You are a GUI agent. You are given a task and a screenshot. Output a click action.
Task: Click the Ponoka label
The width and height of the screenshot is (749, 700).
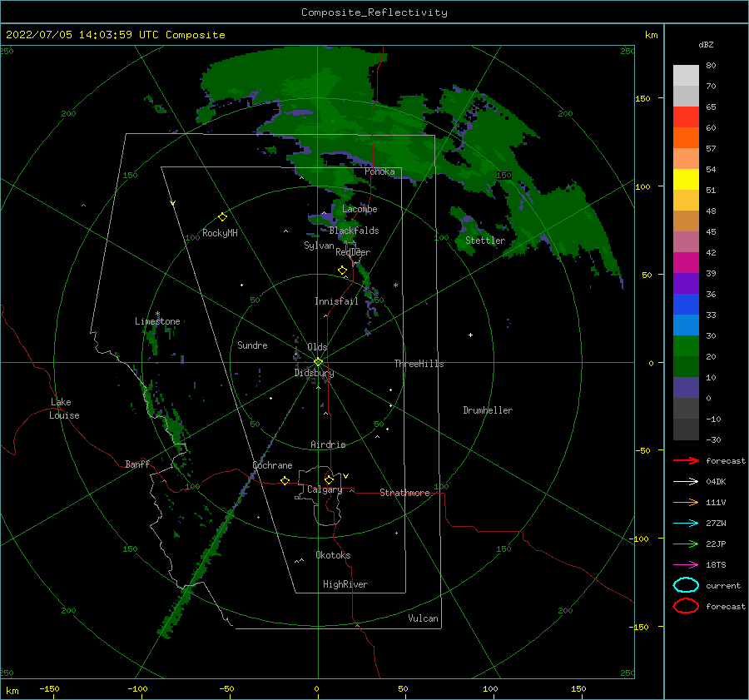click(x=379, y=171)
